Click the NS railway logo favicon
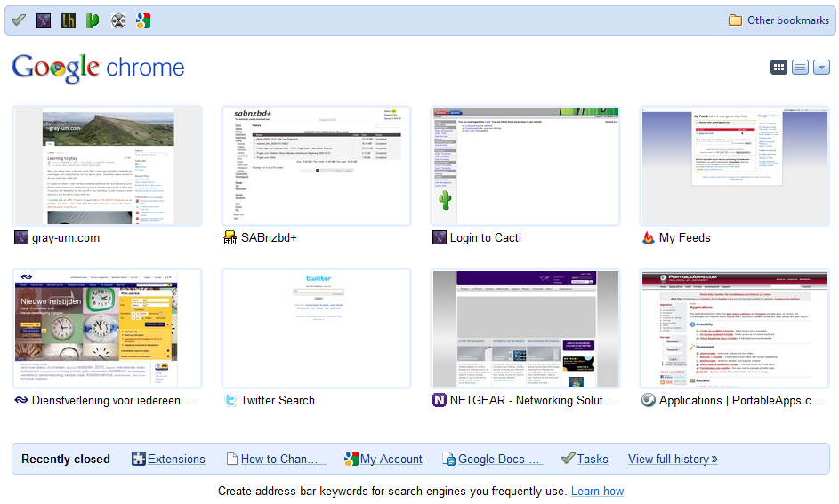This screenshot has height=504, width=839. (x=20, y=400)
